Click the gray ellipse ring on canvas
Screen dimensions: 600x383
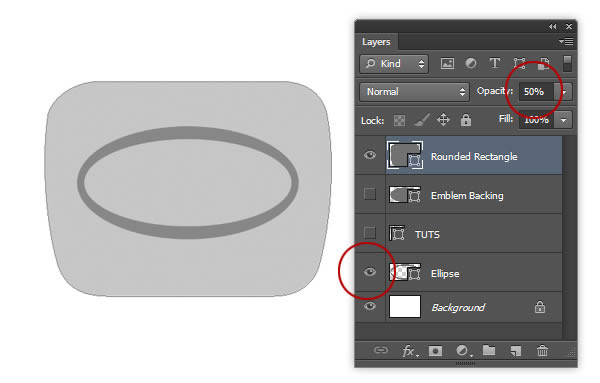(188, 132)
